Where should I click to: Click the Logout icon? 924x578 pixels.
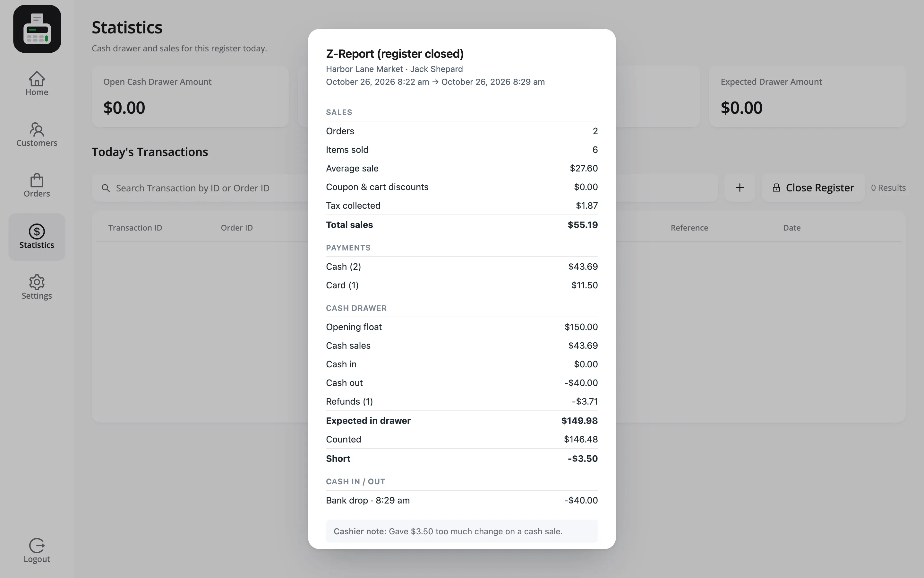[37, 546]
